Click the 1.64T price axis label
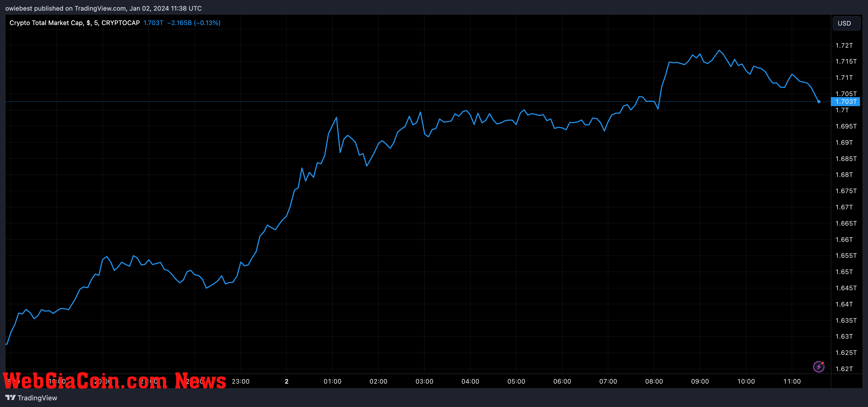 point(844,304)
